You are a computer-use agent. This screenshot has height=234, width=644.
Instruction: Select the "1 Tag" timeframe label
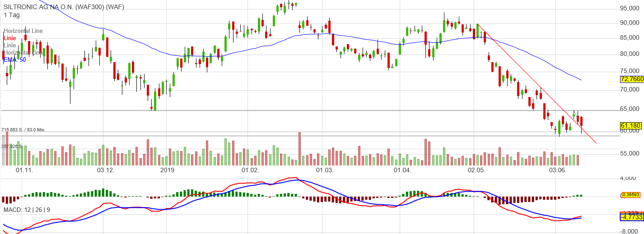12,15
